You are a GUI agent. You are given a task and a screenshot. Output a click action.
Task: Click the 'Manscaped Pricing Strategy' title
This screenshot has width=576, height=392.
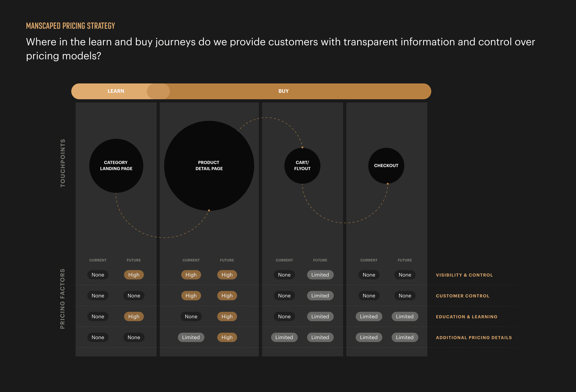[70, 26]
